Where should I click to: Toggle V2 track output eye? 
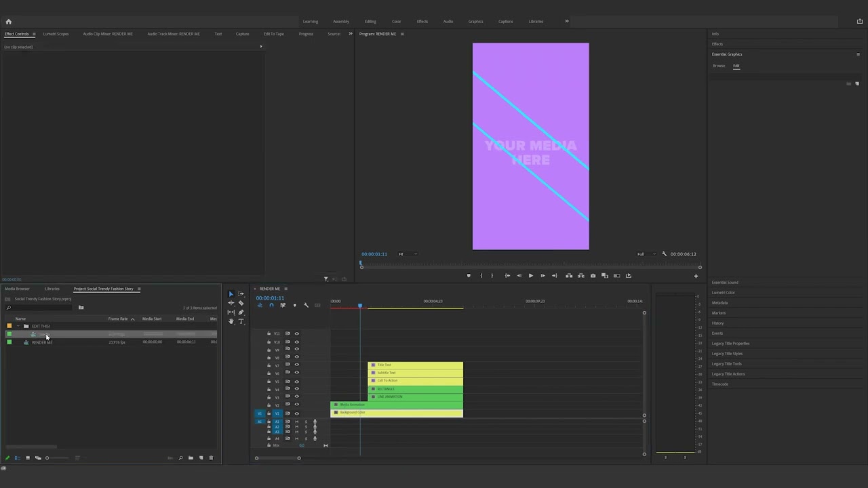coord(296,405)
